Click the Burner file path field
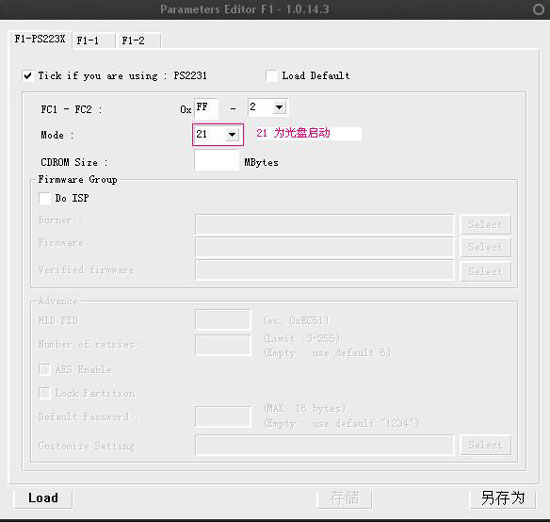Viewport: 550px width, 522px height. click(x=324, y=225)
